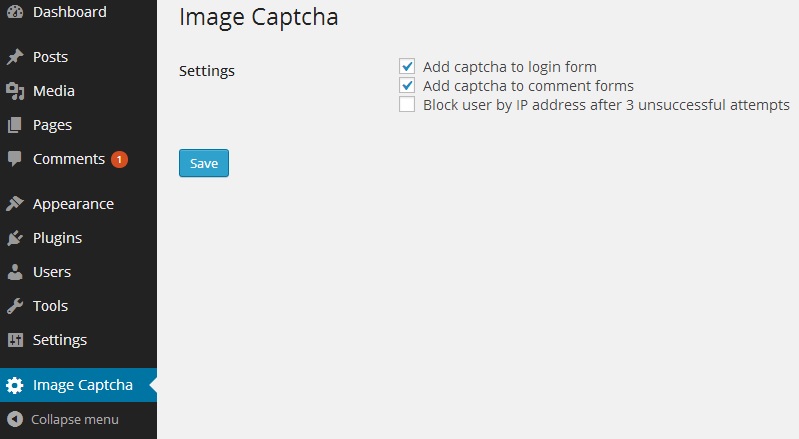Click the Plugins plug icon
Screen dimensions: 799x439
pyautogui.click(x=15, y=238)
